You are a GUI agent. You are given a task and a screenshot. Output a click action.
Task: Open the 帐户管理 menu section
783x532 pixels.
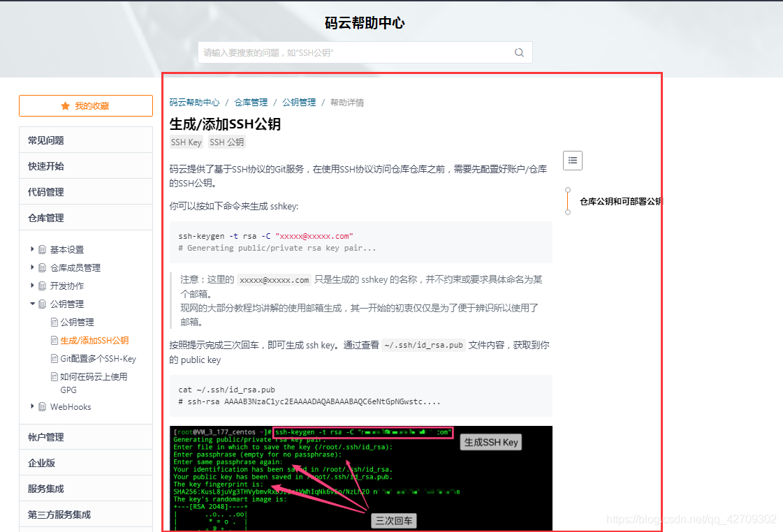(86, 437)
